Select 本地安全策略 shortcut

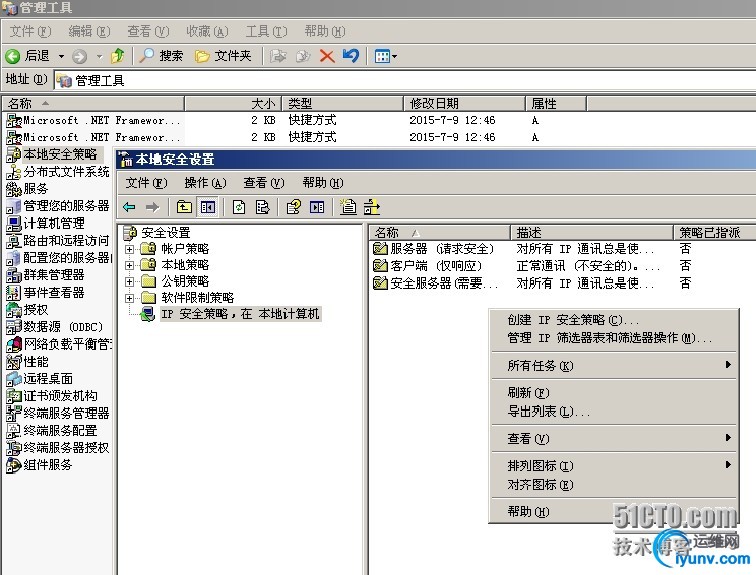click(52, 155)
